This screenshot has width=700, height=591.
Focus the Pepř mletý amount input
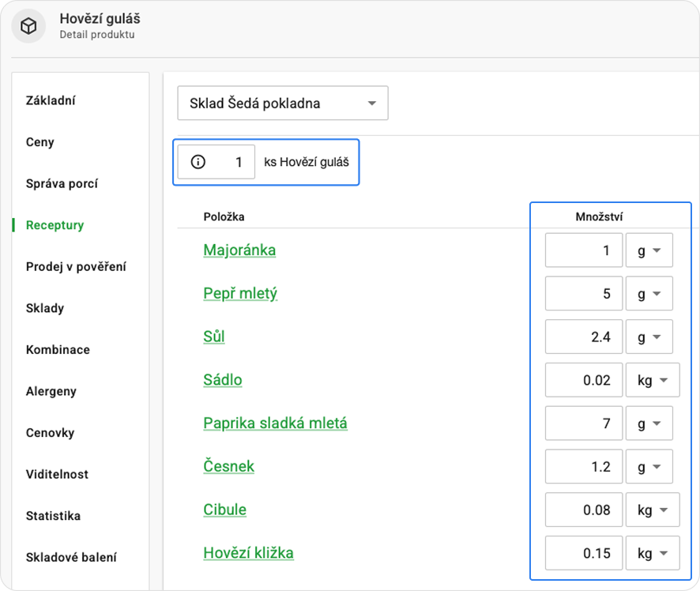pos(583,294)
